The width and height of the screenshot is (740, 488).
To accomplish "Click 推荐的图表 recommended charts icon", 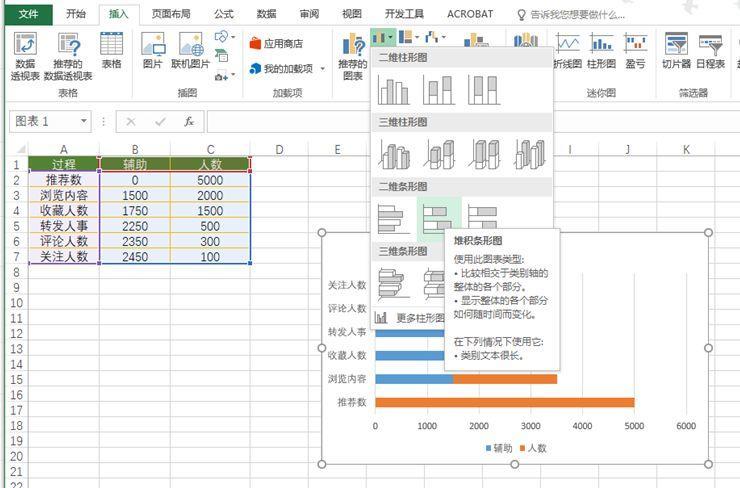I will (352, 57).
